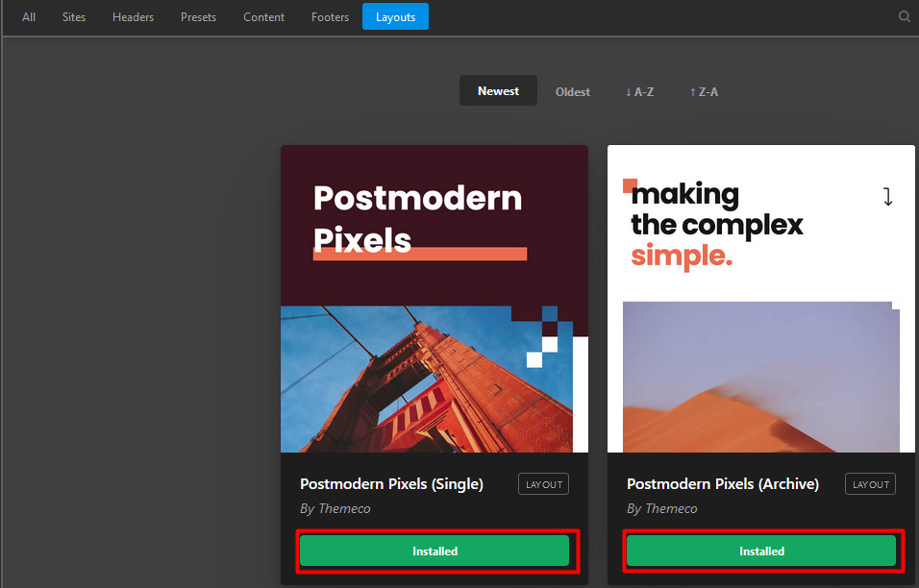Screen dimensions: 919x588
Task: Click Installed button for Postmodern Pixels (Archive)
Action: [x=761, y=551]
